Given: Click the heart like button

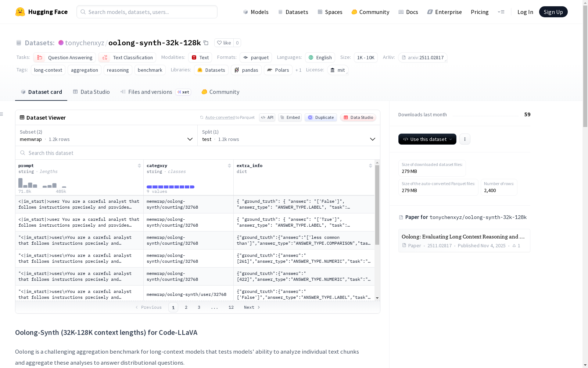Looking at the screenshot, I should [x=224, y=43].
